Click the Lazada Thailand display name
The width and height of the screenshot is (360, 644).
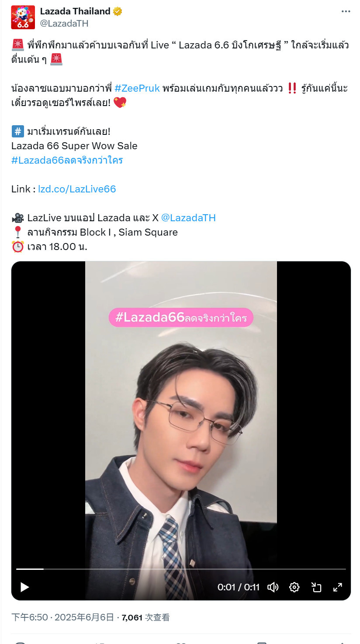click(75, 11)
